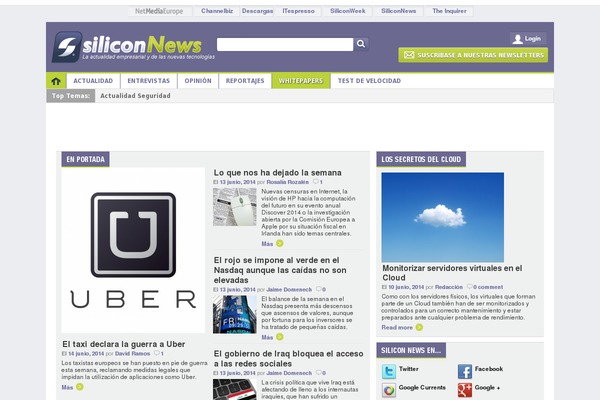This screenshot has width=600, height=400.
Task: Click the 0 comment link
Action: [488, 287]
